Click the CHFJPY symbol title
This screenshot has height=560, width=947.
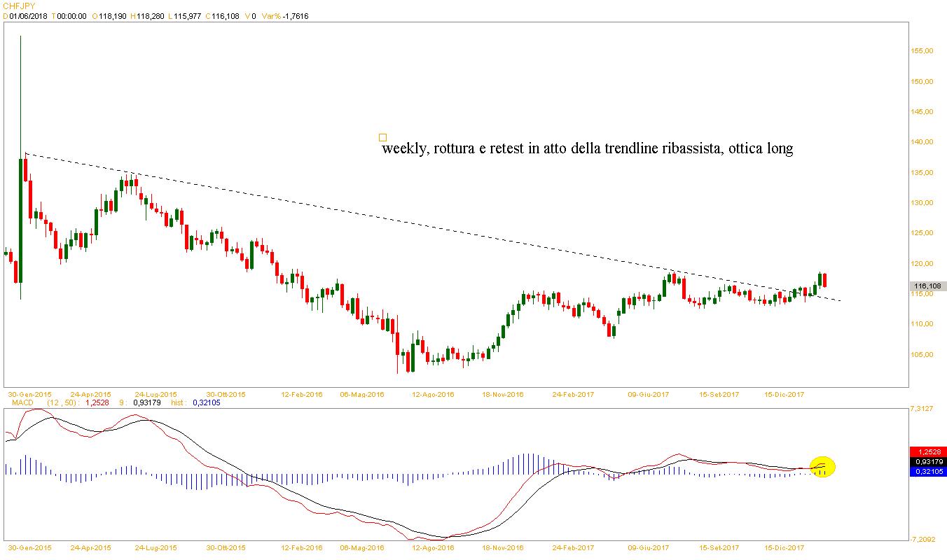click(x=19, y=6)
